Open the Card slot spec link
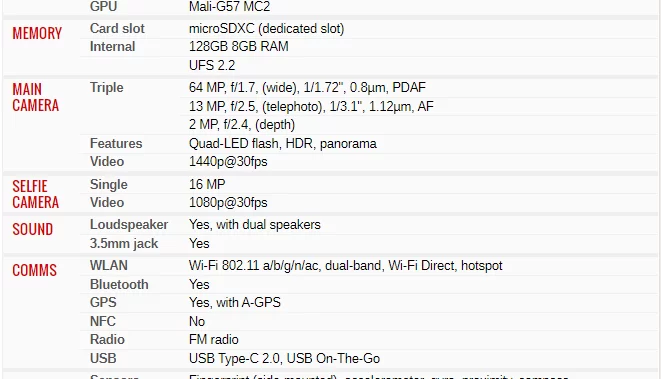661x379 pixels. coord(117,28)
